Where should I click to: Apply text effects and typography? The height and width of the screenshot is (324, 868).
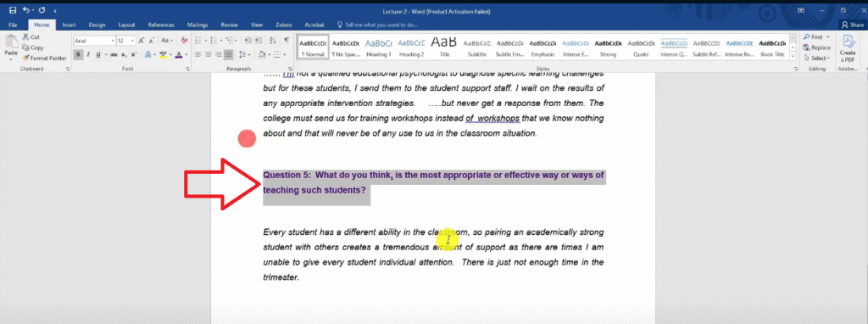pos(147,54)
